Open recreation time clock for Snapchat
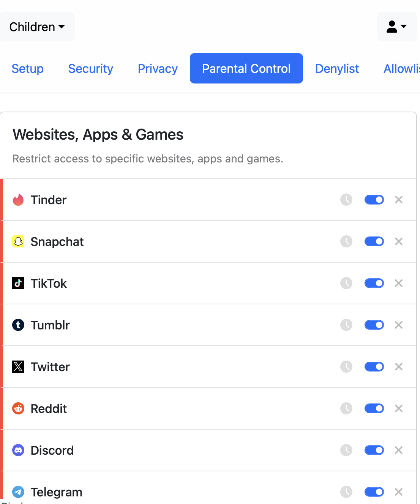 point(346,241)
